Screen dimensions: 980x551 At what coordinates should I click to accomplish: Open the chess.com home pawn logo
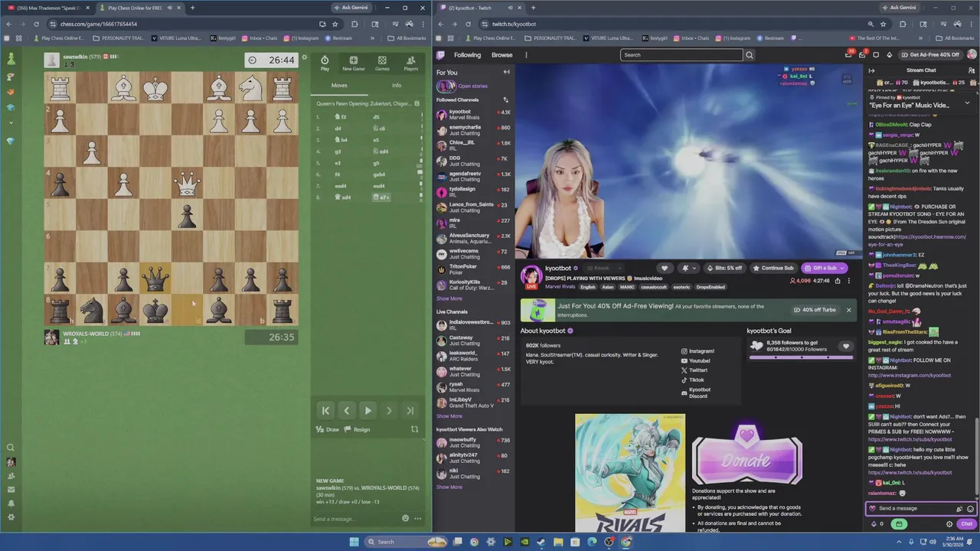point(11,58)
